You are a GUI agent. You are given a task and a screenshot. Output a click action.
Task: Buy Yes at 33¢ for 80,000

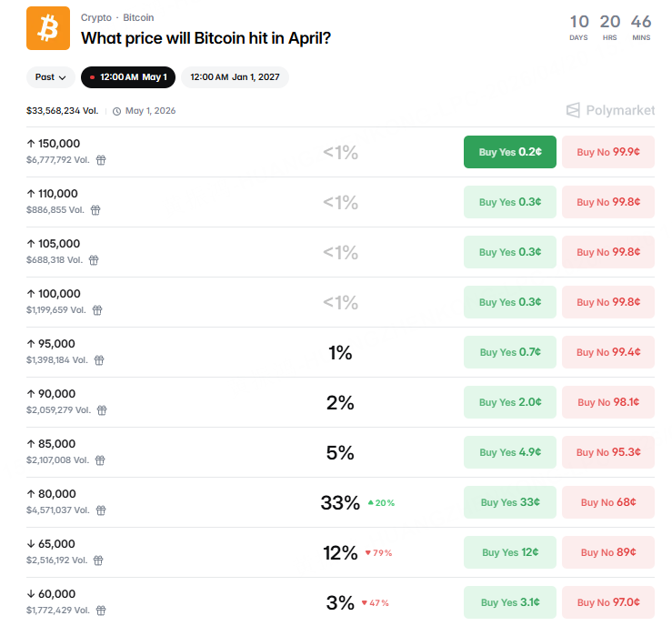point(509,502)
